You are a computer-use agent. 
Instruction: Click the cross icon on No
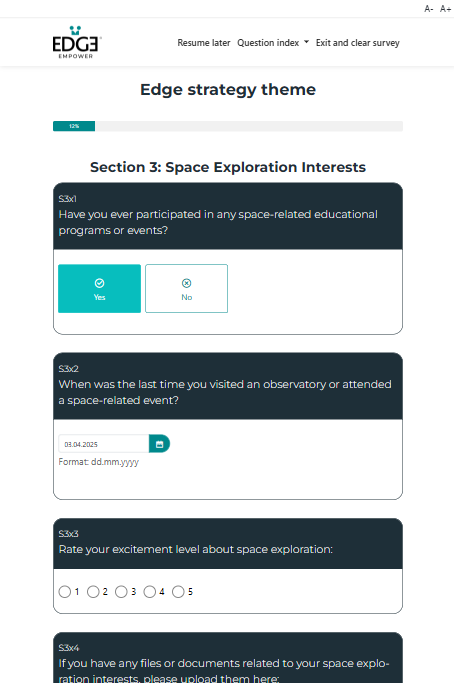(186, 283)
